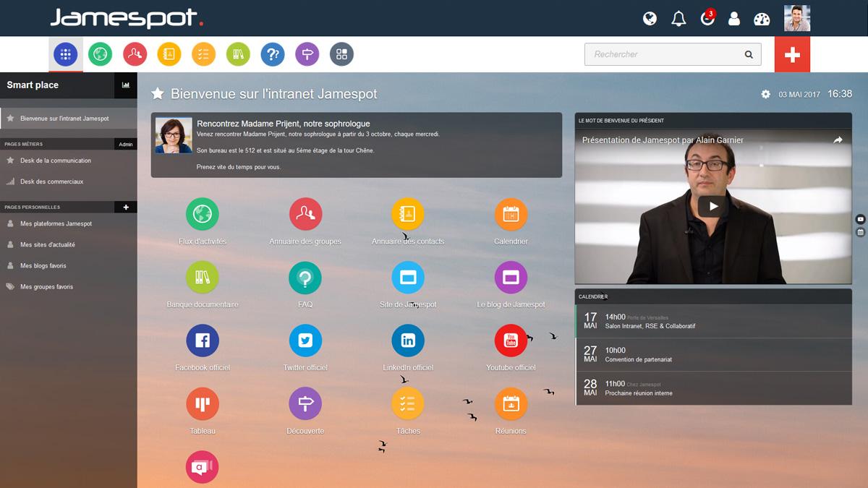Add a personal page with the plus button

[x=126, y=207]
